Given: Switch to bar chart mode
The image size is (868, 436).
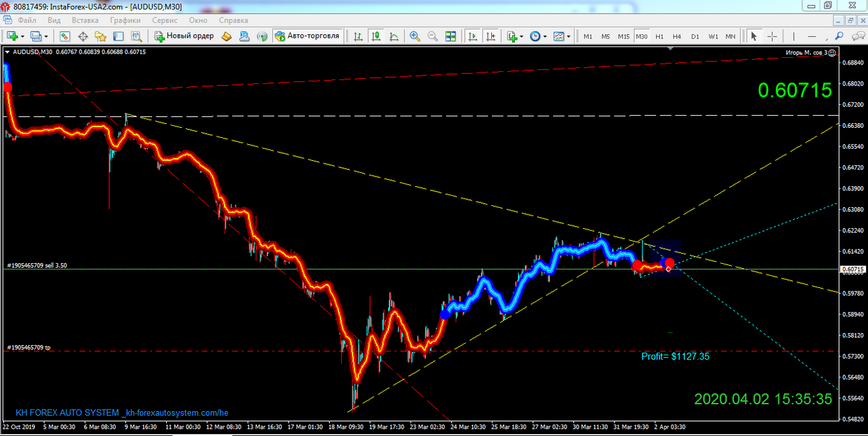Looking at the screenshot, I should pos(359,36).
